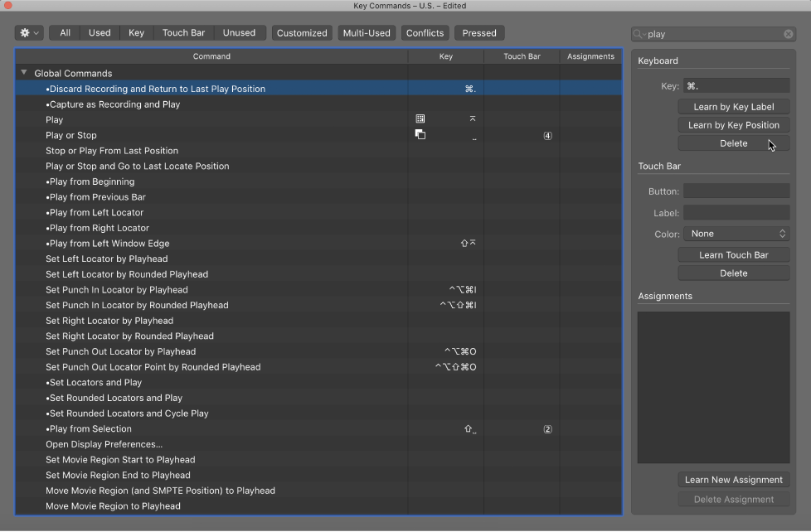
Task: Toggle the Multi-Used filter
Action: click(x=364, y=33)
